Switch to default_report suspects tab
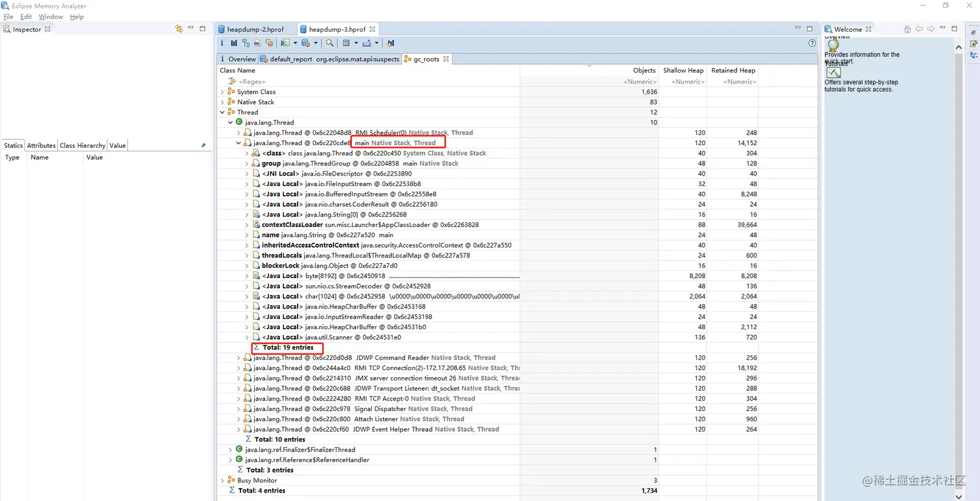The width and height of the screenshot is (980, 501). click(x=329, y=59)
